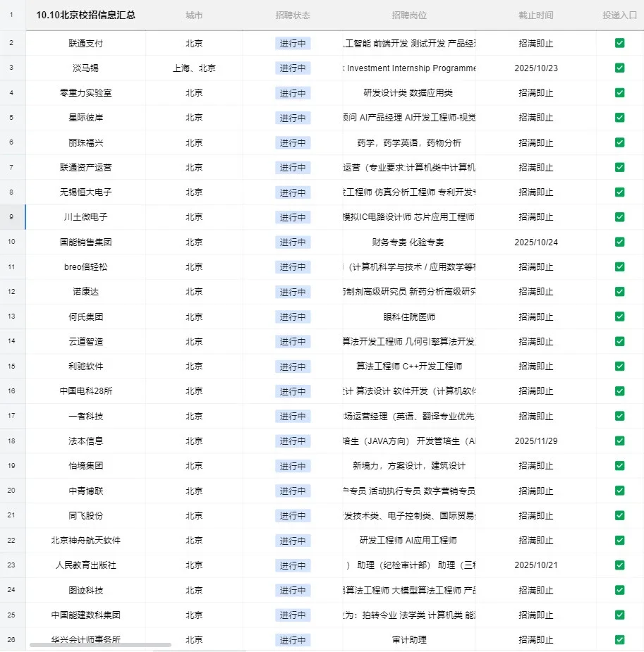Toggle the checkbox in the 零重力实验室 row
This screenshot has height=652, width=644.
point(619,93)
